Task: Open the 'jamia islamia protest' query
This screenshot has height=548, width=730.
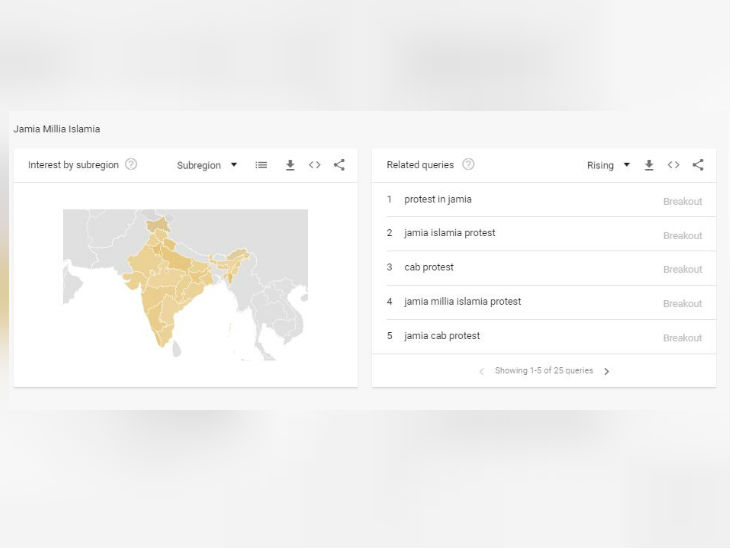Action: (449, 233)
